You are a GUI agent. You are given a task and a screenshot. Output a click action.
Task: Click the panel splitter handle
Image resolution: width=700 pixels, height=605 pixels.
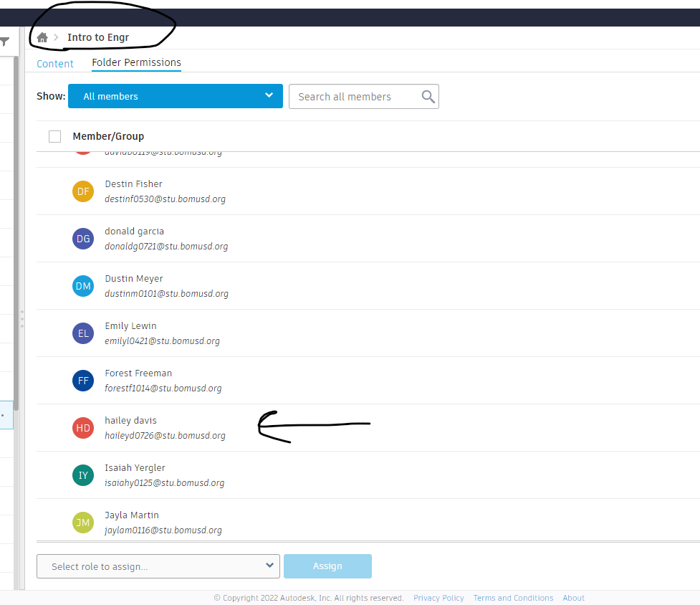click(x=22, y=319)
